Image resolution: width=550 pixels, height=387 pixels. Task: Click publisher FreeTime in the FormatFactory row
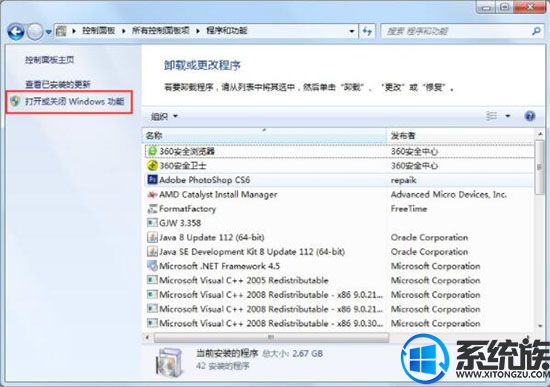coord(409,209)
